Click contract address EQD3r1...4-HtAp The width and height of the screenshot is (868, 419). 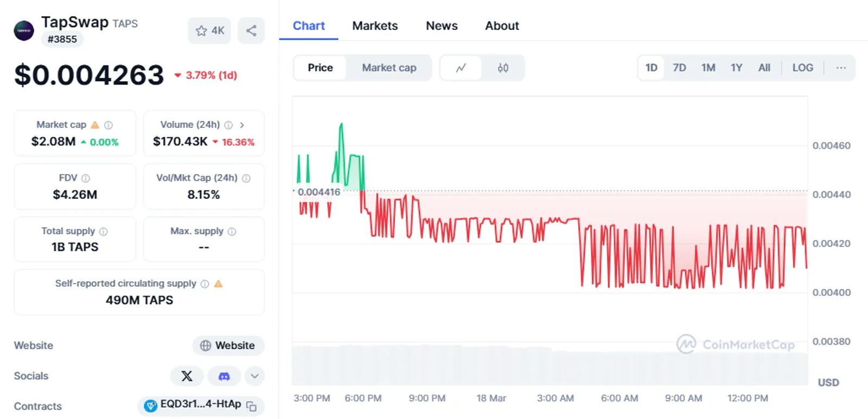[x=201, y=404]
